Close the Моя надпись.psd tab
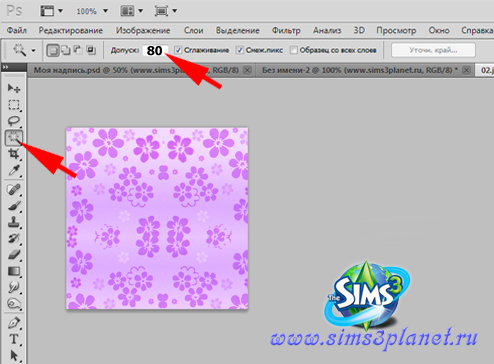494x364 pixels. pyautogui.click(x=247, y=70)
